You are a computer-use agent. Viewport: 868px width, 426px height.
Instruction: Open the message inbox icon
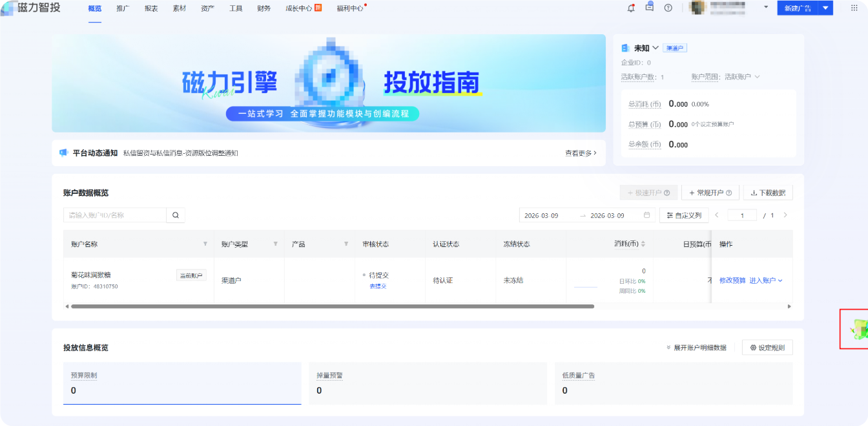(650, 7)
